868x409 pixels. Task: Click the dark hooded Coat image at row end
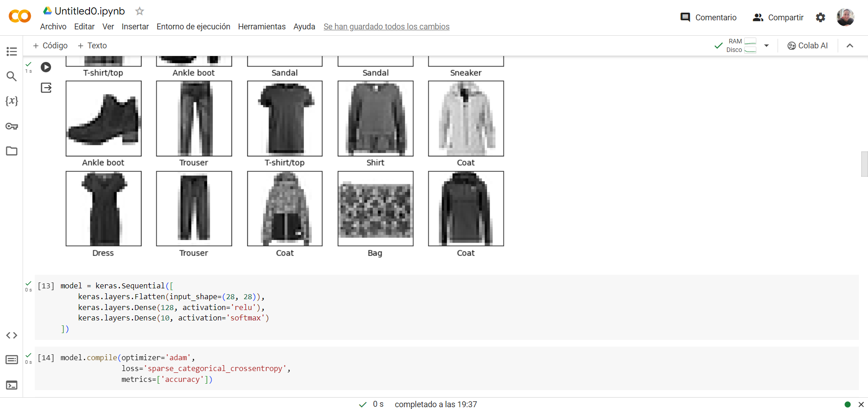(x=466, y=208)
